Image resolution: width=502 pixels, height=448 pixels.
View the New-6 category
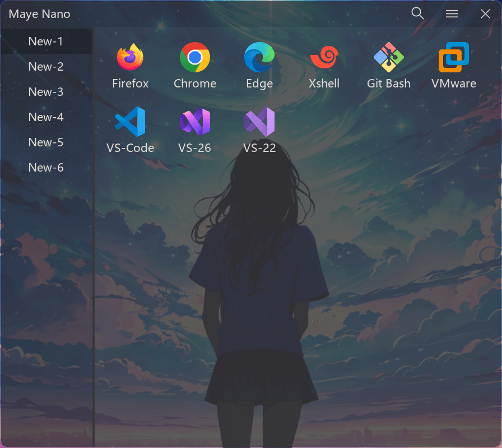(x=46, y=167)
